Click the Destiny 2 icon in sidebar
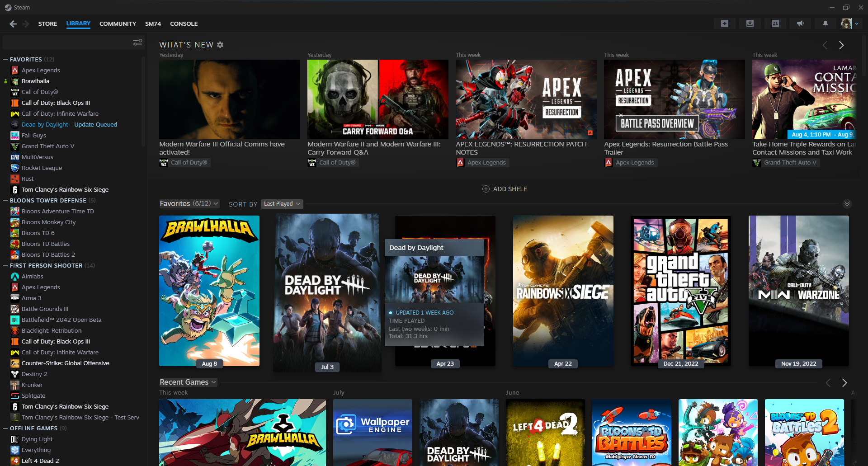Viewport: 868px width, 466px height. click(x=15, y=374)
